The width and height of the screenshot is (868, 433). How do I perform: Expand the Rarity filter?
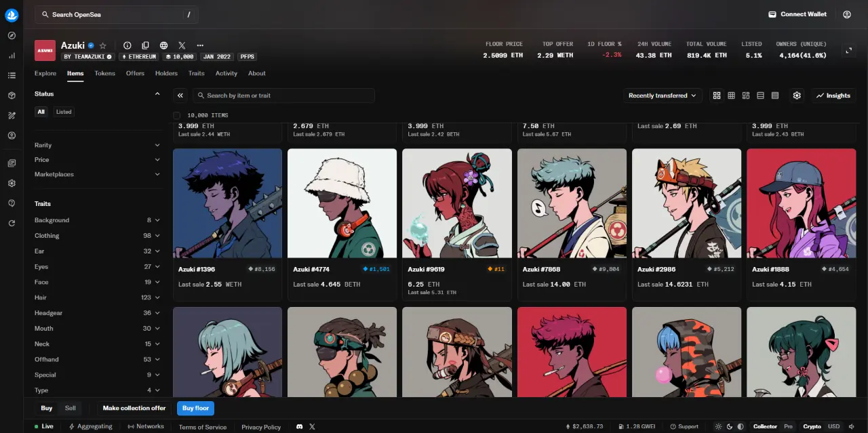tap(97, 145)
